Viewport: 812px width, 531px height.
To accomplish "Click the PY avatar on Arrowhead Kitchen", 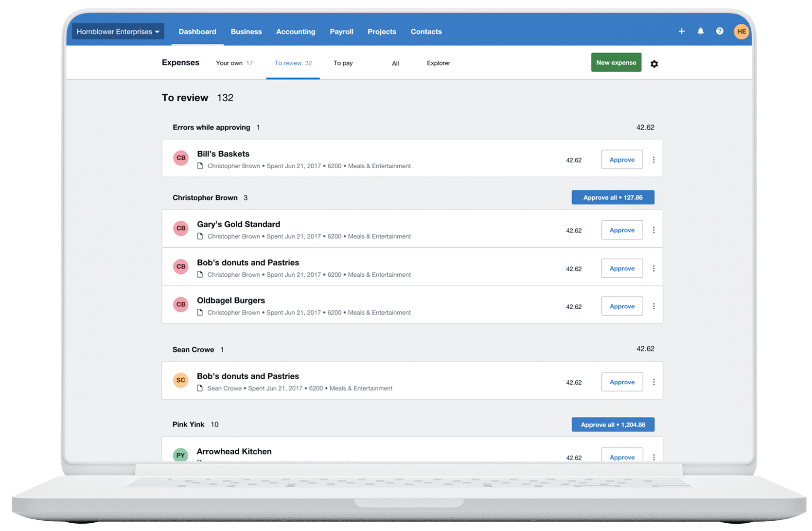I will 180,455.
